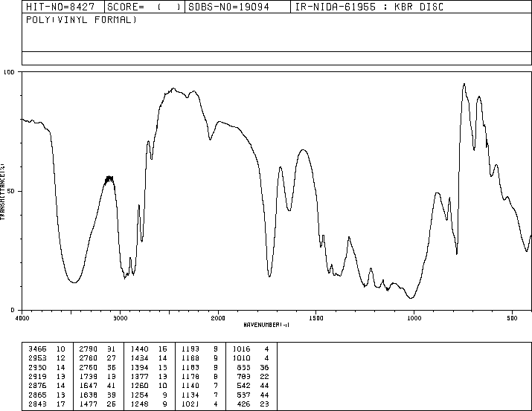Click peak value 1394 in the table
Viewport: 532px width, 411px height.
[139, 368]
